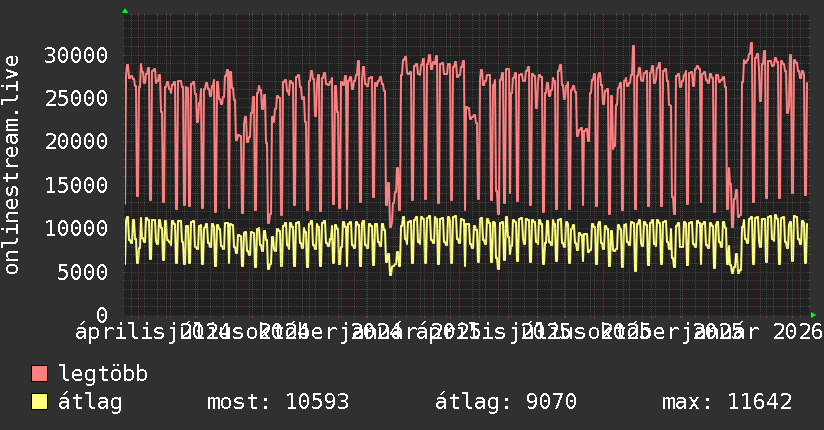Click the red line's highest peak above 30000
This screenshot has width=824, height=430.
[x=751, y=44]
